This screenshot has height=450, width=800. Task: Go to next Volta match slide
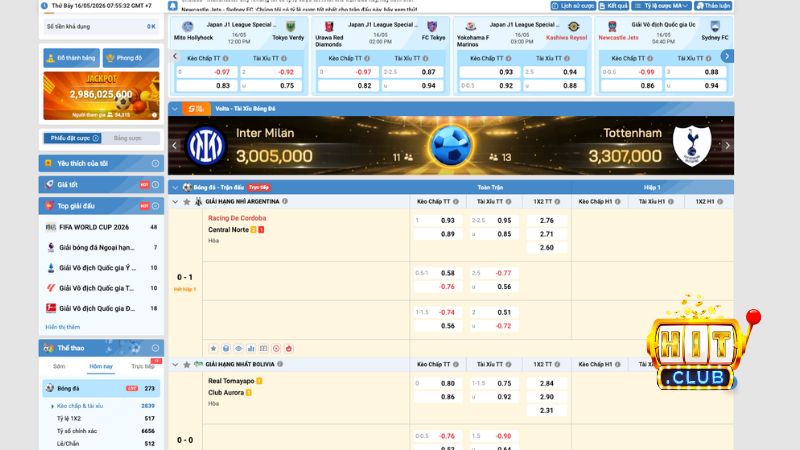[728, 145]
